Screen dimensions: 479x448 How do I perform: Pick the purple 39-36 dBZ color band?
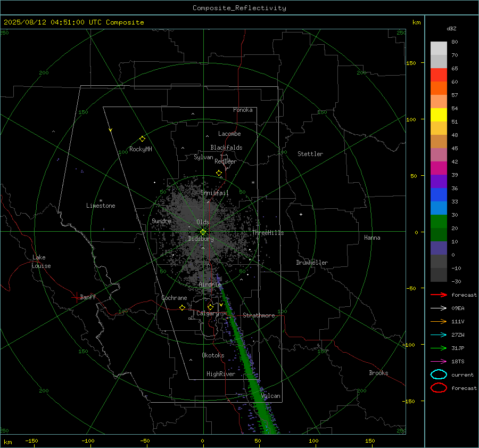439,181
